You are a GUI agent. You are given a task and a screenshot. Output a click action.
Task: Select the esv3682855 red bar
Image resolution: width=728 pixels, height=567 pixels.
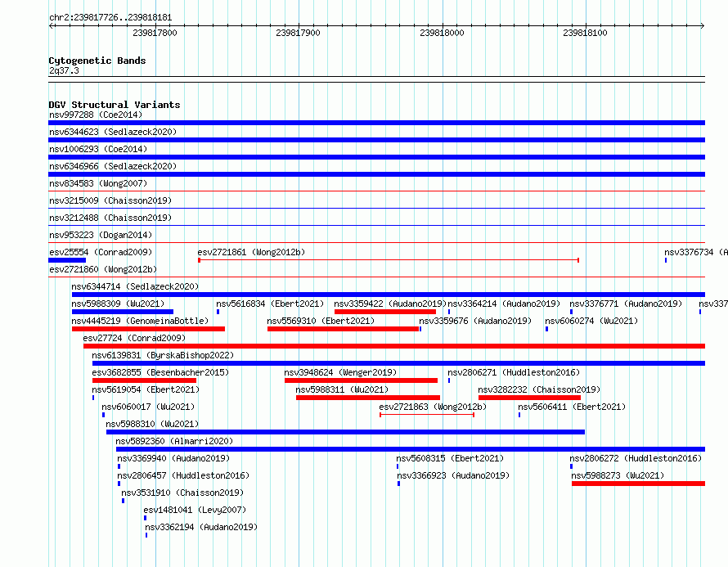[145, 380]
